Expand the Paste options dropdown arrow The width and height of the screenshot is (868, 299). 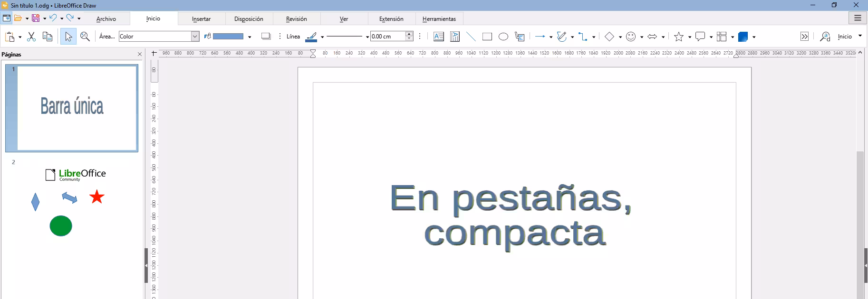(20, 37)
